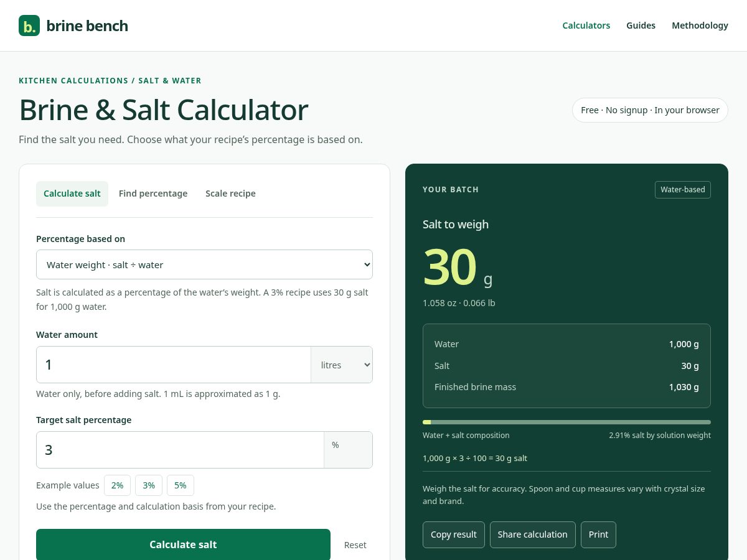The width and height of the screenshot is (747, 560).
Task: Open the Calculators nav link
Action: tap(586, 26)
